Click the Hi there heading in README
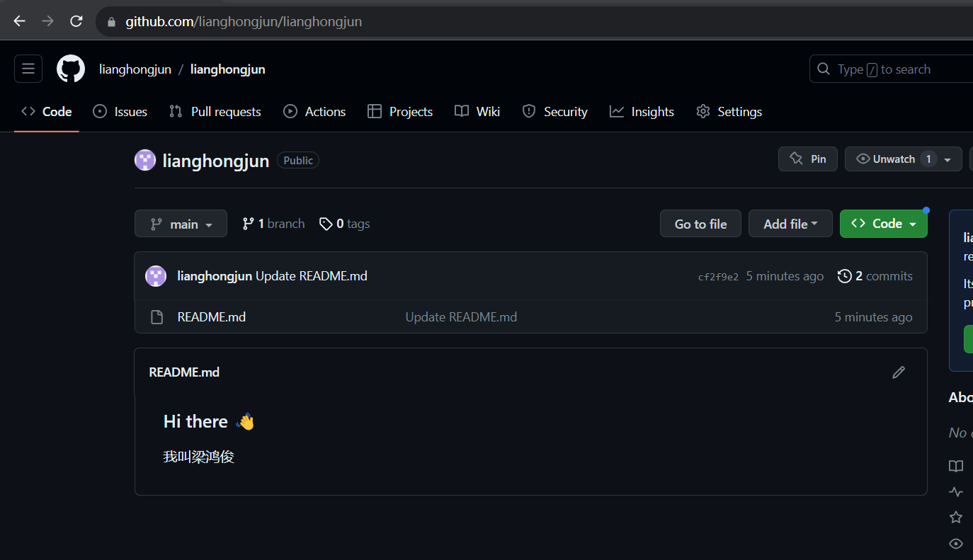 click(209, 422)
